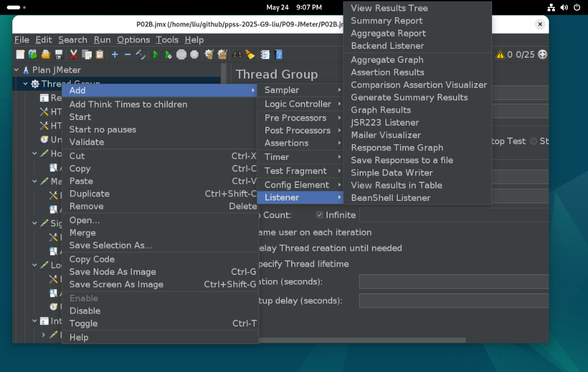Open the Config Element submenu
Image resolution: width=588 pixels, height=372 pixels.
[300, 185]
